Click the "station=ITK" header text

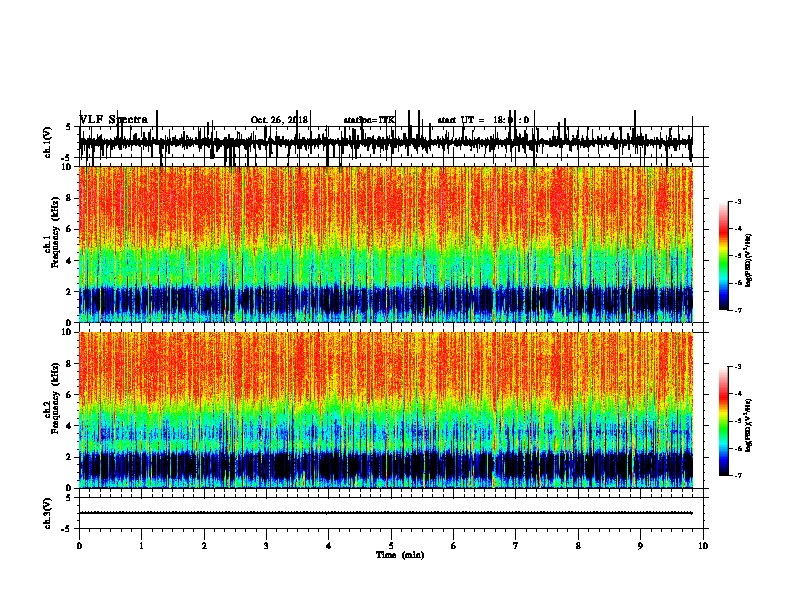click(369, 120)
